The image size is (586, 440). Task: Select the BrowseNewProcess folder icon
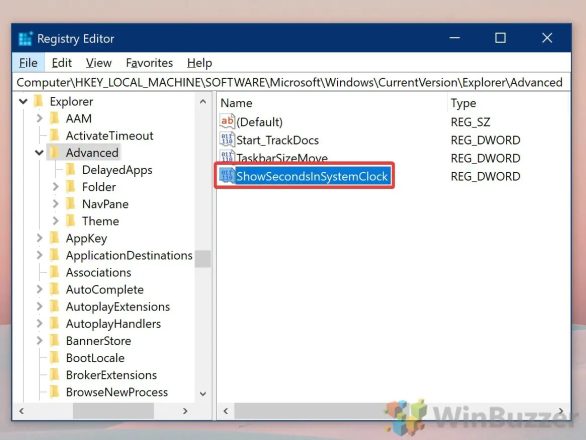[55, 391]
